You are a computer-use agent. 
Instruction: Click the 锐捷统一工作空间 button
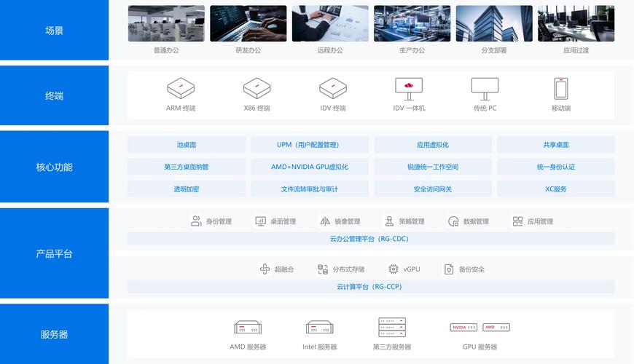pyautogui.click(x=433, y=167)
